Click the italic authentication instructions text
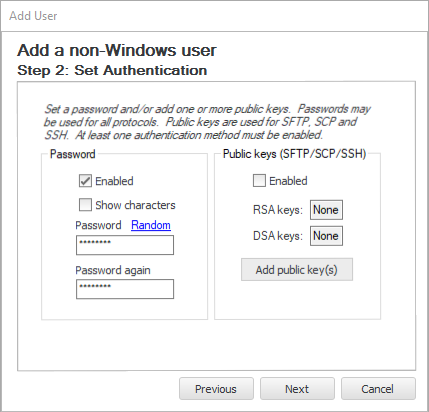Viewport: 429px width, 412px height. coord(207,122)
